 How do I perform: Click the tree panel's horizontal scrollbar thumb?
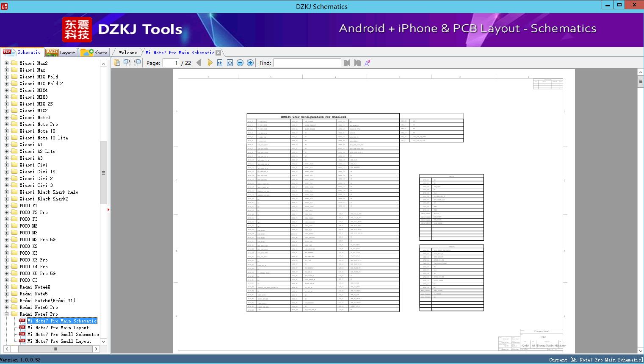[55, 349]
